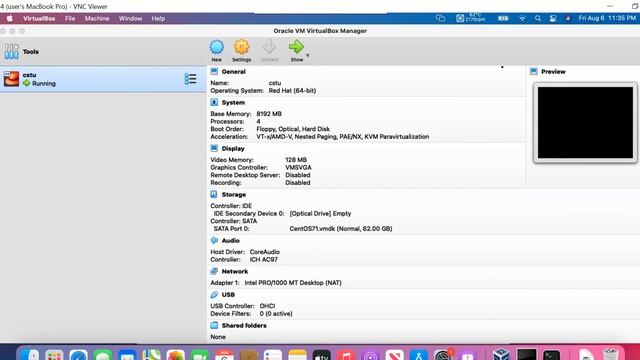
Task: Open the dropdown arrow beside Show
Action: click(x=307, y=55)
